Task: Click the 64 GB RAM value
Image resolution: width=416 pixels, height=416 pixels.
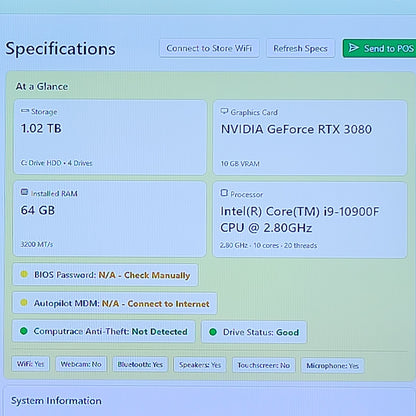Action: coord(38,210)
